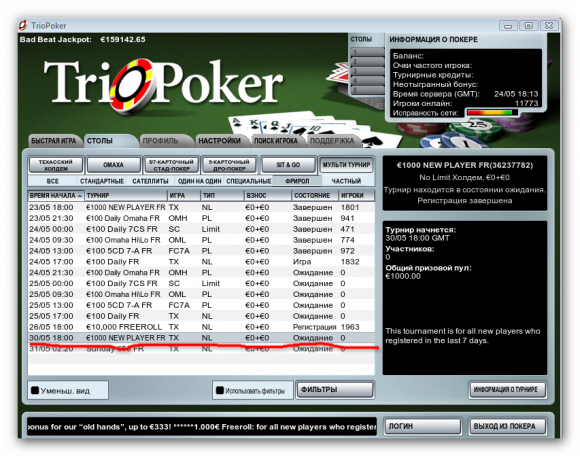580x456 pixels.
Task: Click the Исправность сети network health bar
Action: (491, 112)
